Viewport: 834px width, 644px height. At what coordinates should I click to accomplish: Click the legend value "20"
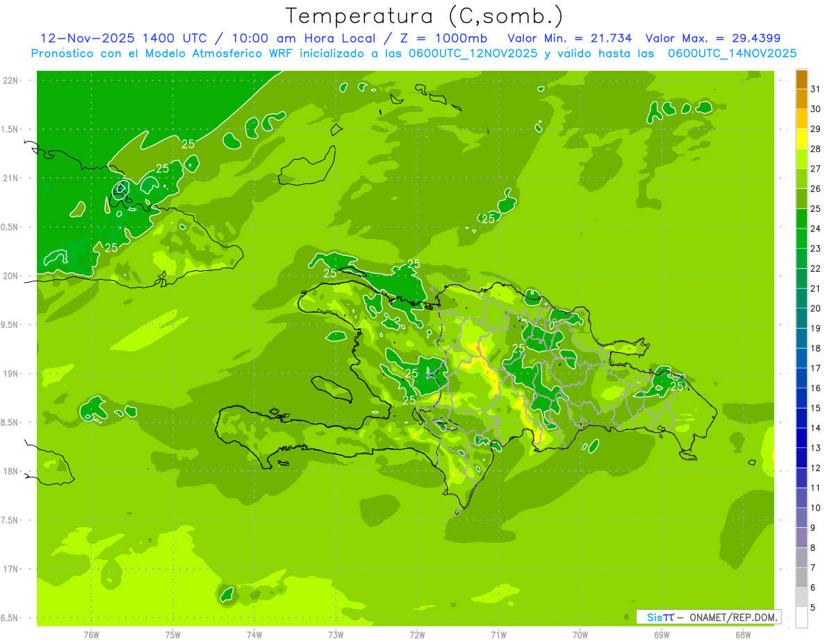815,308
